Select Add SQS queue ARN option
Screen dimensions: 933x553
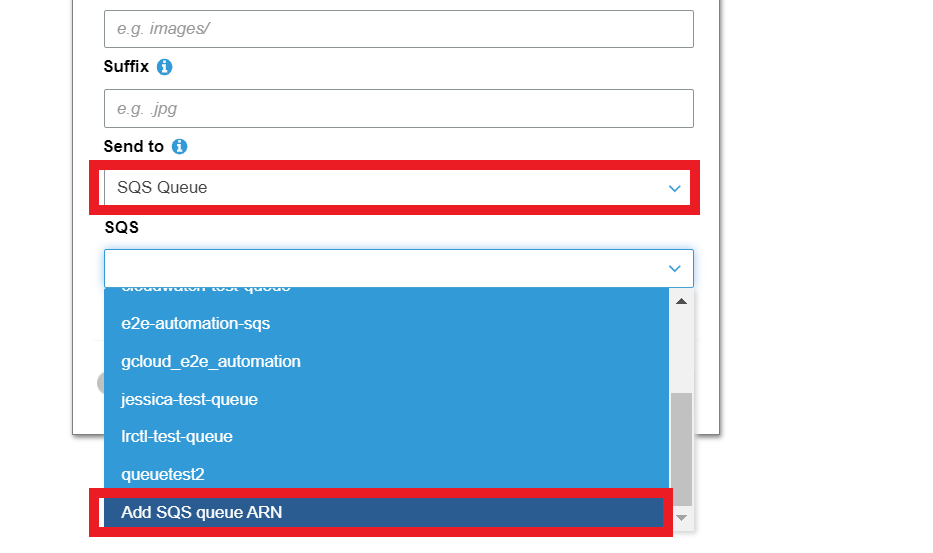(201, 512)
